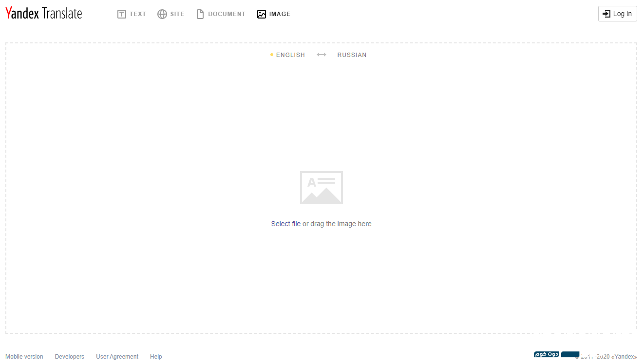Click the 'or drag the image here' text
Viewport: 644px width, 364px height.
(337, 224)
